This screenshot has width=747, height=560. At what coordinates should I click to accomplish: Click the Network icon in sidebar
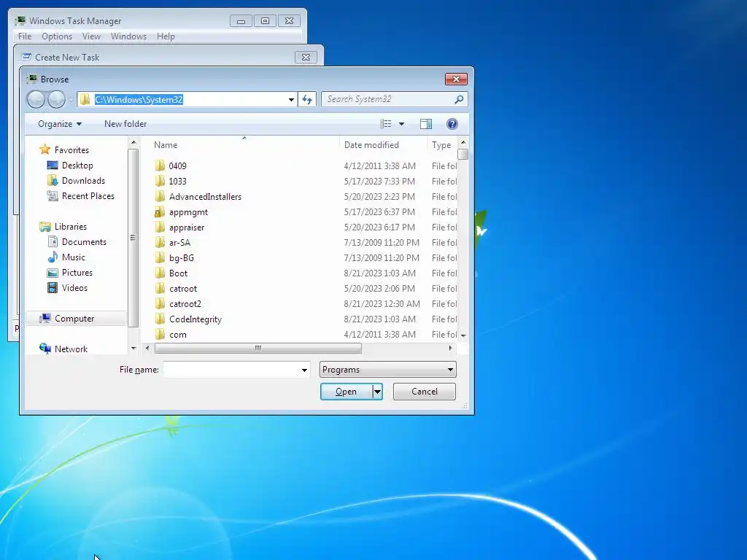tap(44, 349)
